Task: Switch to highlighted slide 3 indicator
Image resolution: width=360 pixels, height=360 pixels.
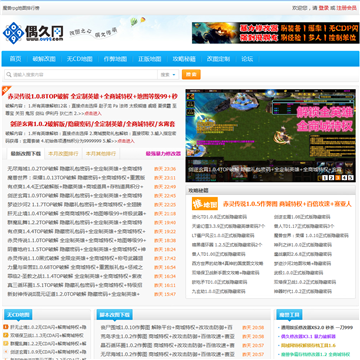Action: 338,178
